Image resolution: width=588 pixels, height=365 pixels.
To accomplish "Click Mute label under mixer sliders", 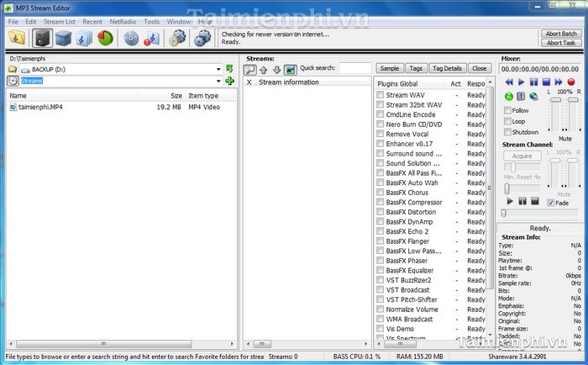I will pyautogui.click(x=565, y=139).
